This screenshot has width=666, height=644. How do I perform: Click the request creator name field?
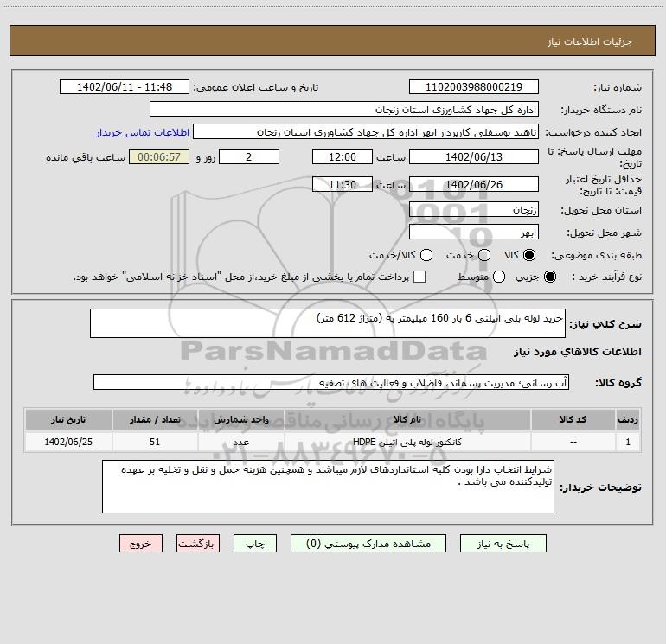366,132
